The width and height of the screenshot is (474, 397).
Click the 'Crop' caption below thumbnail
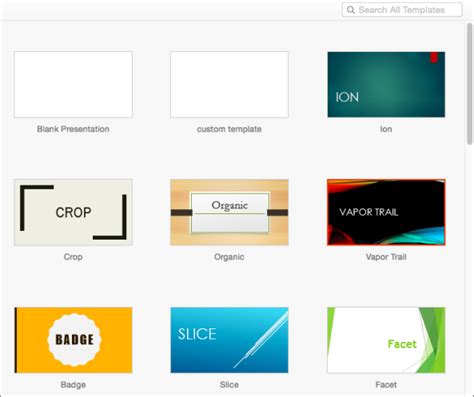point(73,257)
